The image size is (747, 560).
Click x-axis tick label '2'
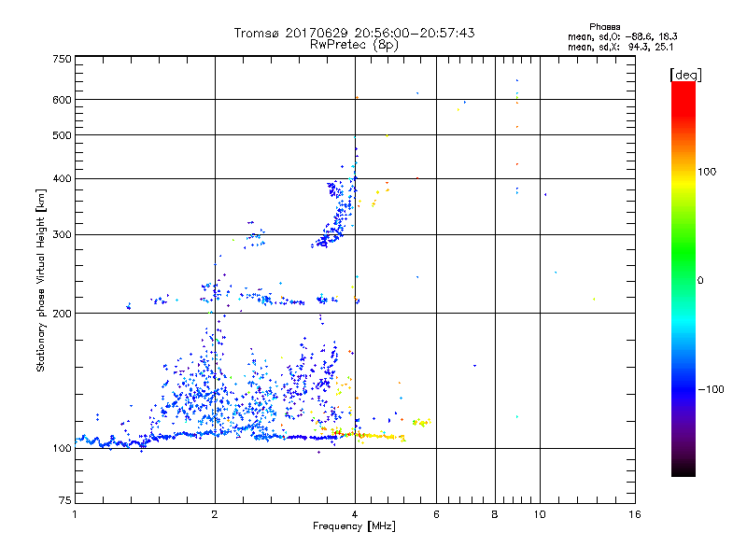tap(215, 514)
